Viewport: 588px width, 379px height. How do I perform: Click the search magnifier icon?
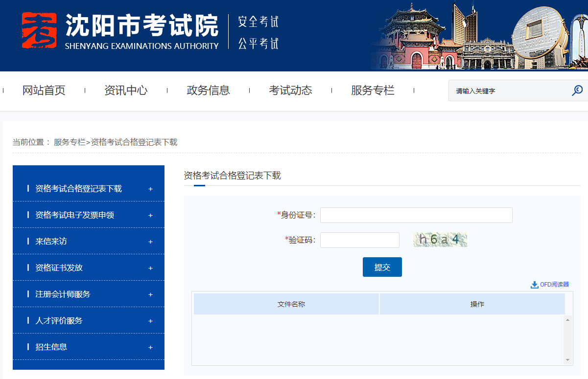coord(577,90)
